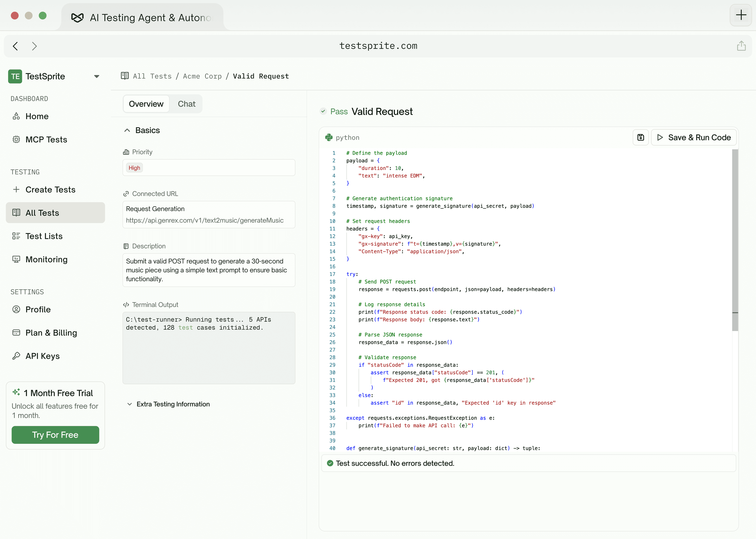Click the Description text field
The width and height of the screenshot is (756, 539).
tap(209, 270)
